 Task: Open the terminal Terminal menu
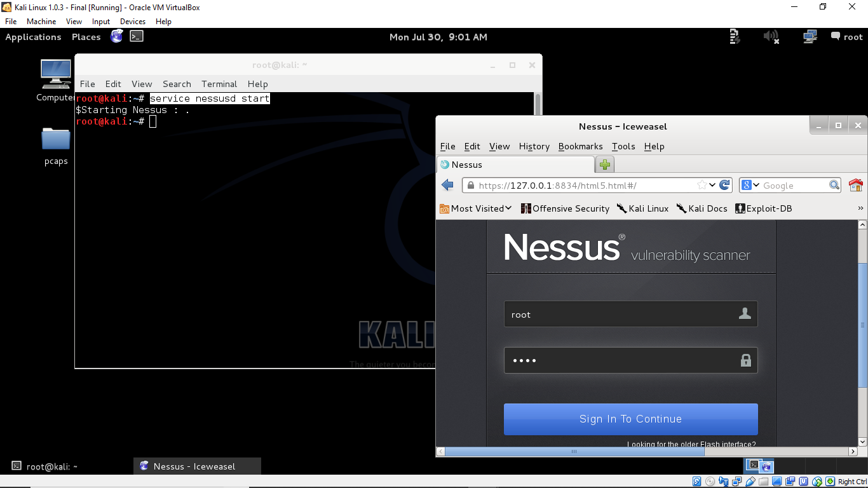219,84
